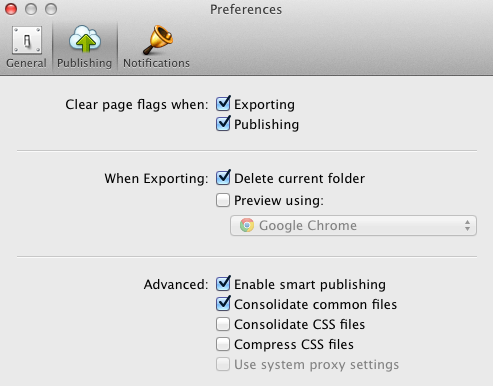Select the Publishing cloud upload icon

[x=85, y=39]
